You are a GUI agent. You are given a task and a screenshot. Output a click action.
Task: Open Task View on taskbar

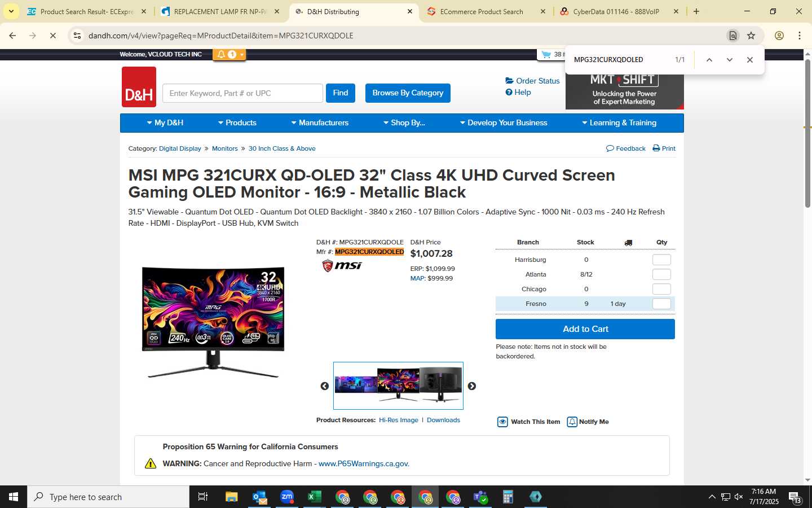pyautogui.click(x=203, y=497)
